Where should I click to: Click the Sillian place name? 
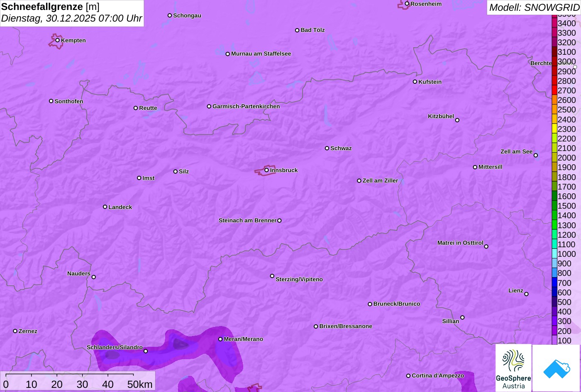(x=451, y=321)
